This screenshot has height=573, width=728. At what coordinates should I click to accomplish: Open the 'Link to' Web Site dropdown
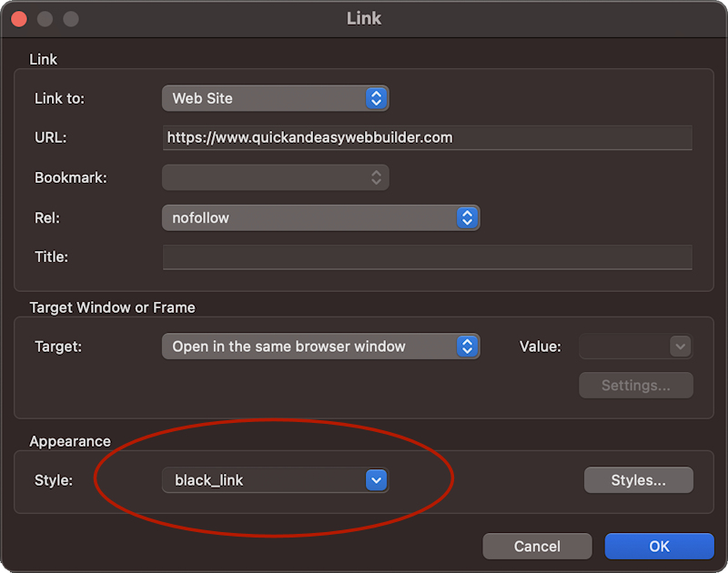(275, 98)
